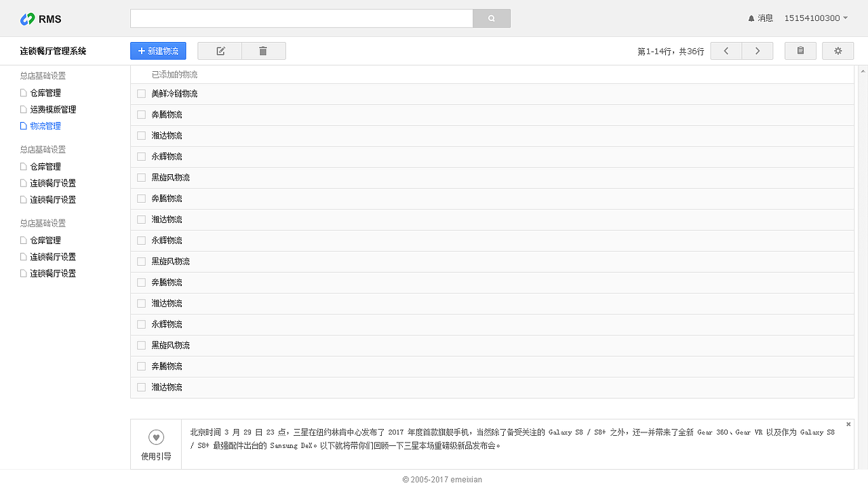Click the trash delete toolbar icon
Image resolution: width=868 pixels, height=488 pixels.
click(263, 51)
